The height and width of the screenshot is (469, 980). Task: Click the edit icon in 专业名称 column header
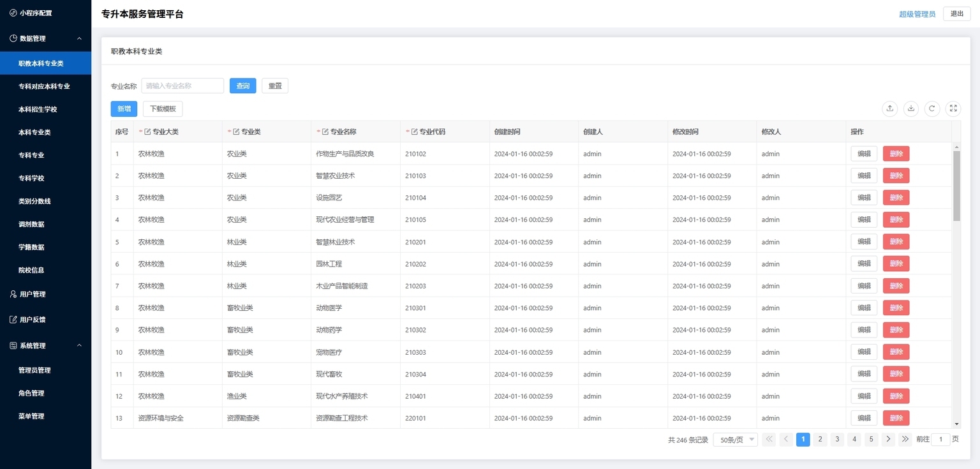(x=325, y=132)
